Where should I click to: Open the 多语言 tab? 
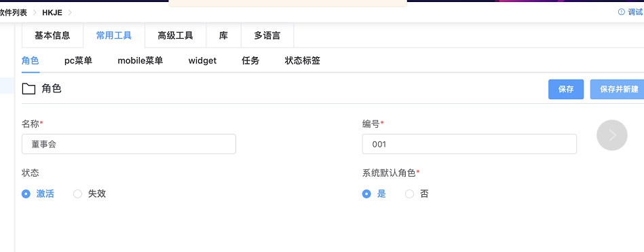(267, 35)
